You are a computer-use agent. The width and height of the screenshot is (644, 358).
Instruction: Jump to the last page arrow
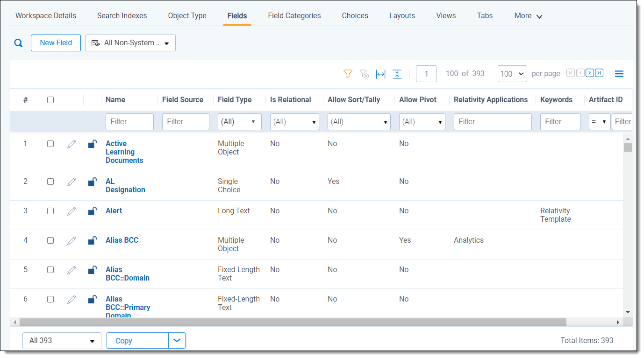[x=599, y=73]
